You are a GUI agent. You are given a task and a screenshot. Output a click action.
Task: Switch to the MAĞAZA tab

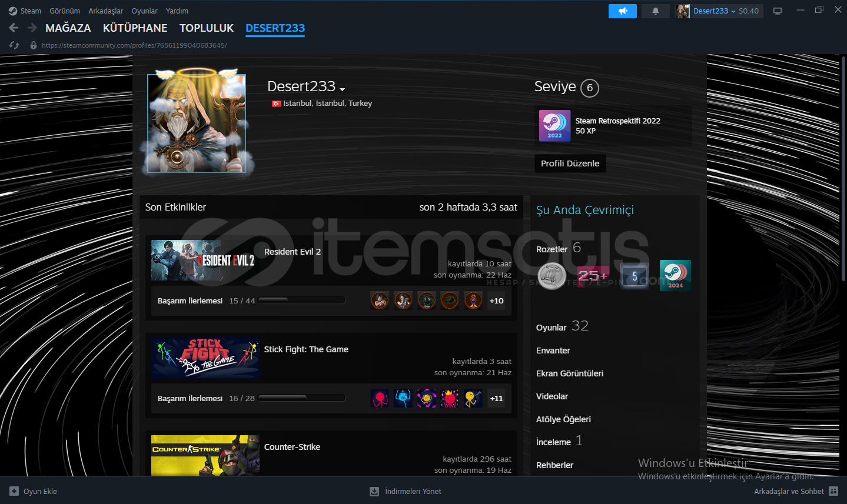click(68, 28)
